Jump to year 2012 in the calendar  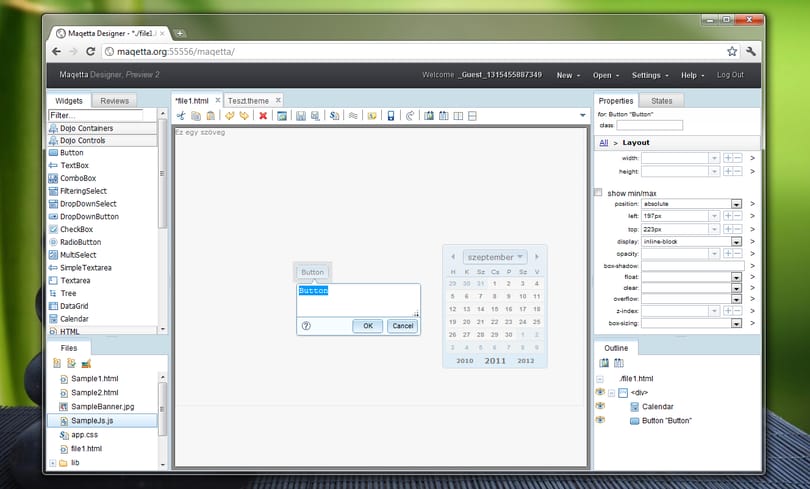525,361
